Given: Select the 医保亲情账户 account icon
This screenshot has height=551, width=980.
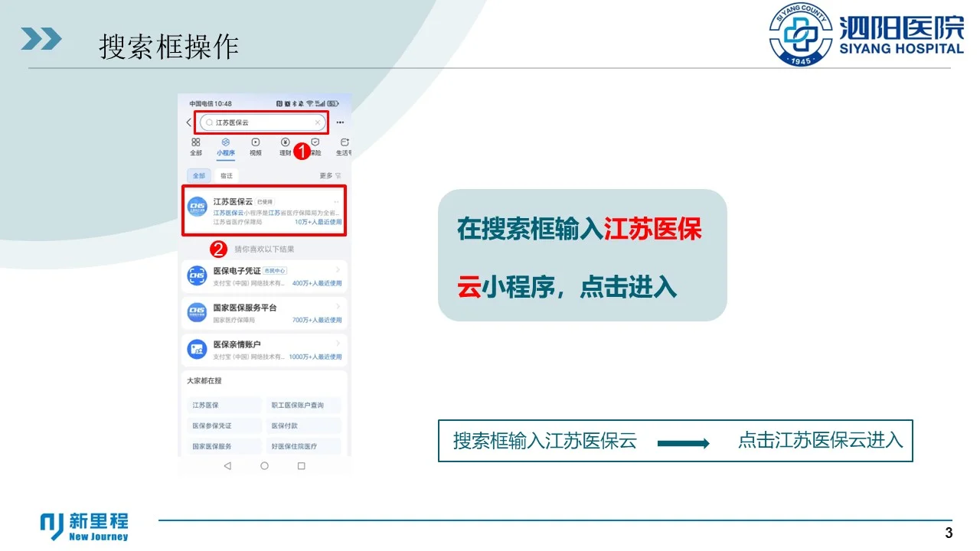Looking at the screenshot, I should pyautogui.click(x=197, y=347).
